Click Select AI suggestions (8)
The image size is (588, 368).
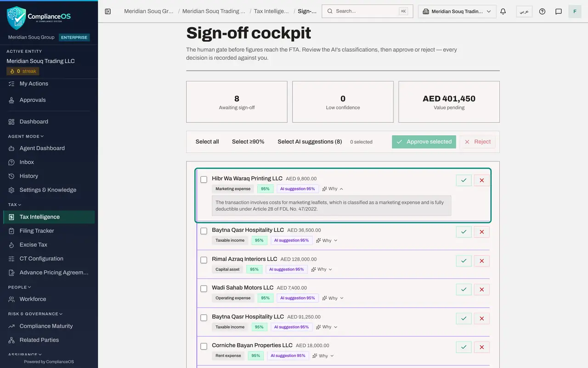(310, 142)
